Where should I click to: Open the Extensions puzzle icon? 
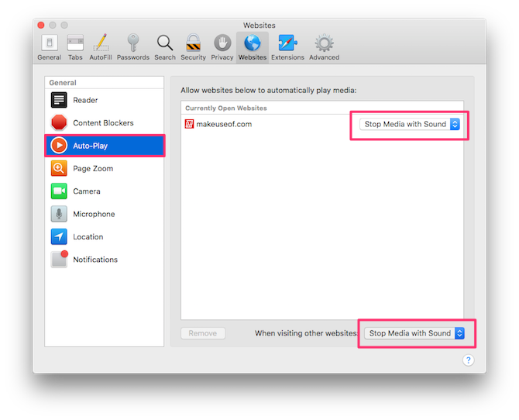pos(287,43)
